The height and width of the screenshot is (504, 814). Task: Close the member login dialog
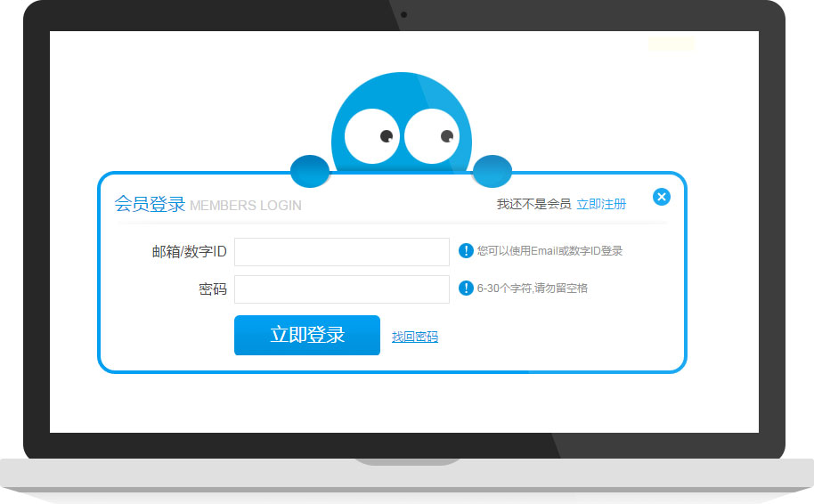[x=662, y=197]
